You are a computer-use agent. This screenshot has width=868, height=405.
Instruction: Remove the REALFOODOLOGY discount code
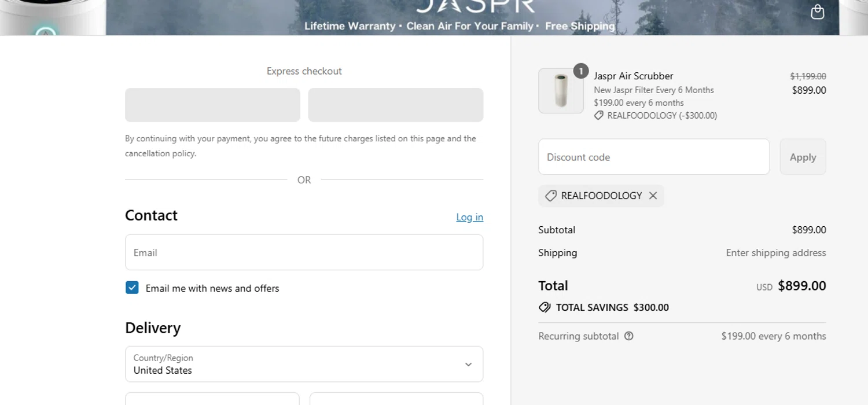pos(653,196)
